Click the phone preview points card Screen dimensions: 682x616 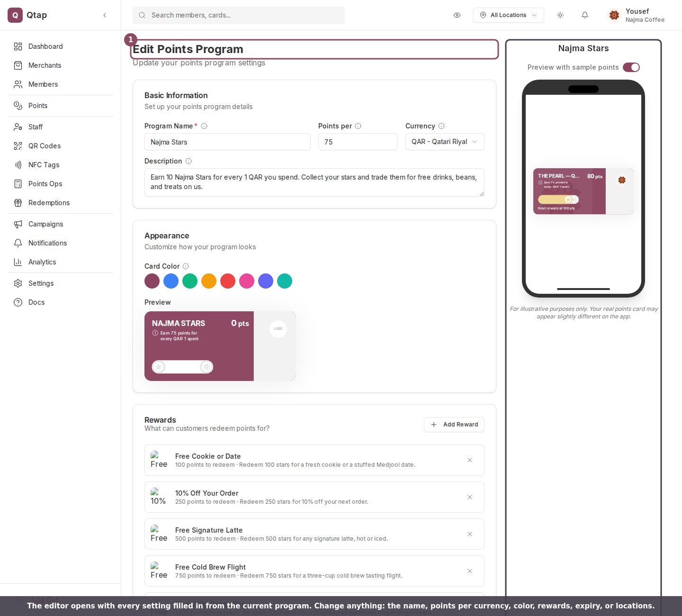pyautogui.click(x=583, y=191)
